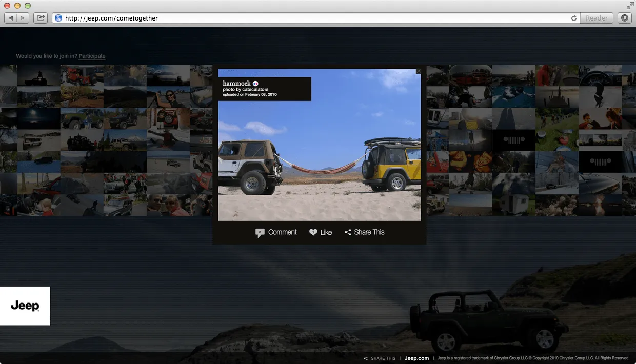Focus the address bar with jeep.com/cometogether

(x=316, y=18)
